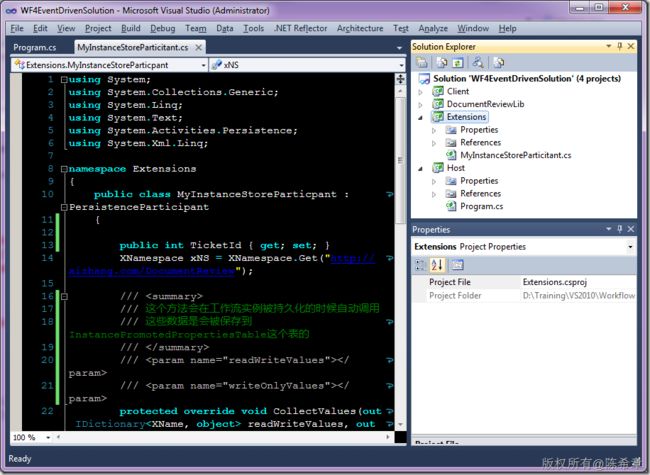This screenshot has height=475, width=650.
Task: Open the .NET Reflector menu
Action: pyautogui.click(x=301, y=28)
